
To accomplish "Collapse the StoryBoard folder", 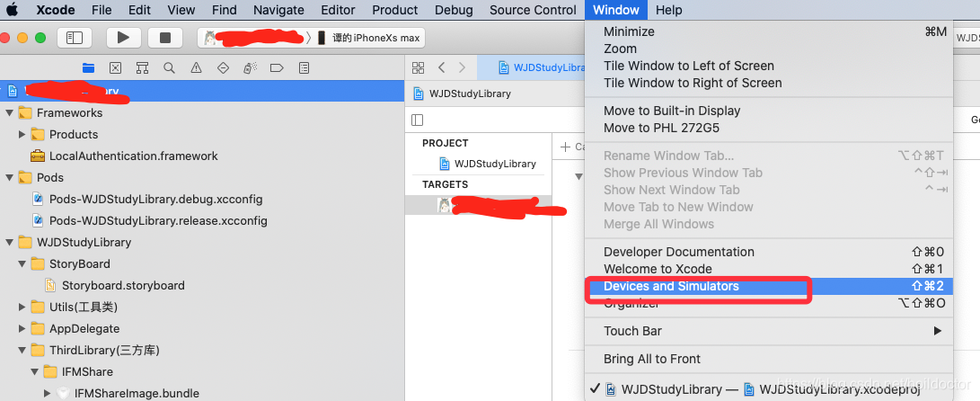I will [22, 264].
